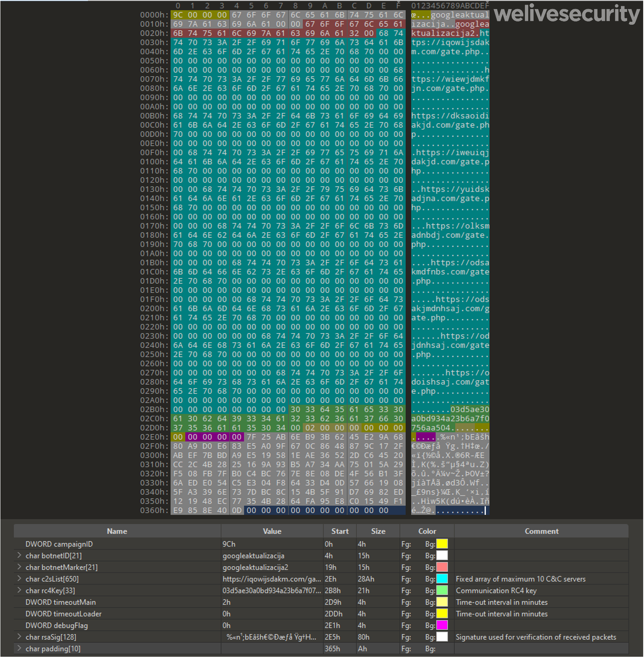This screenshot has height=658, width=644.
Task: Open yellow background swatch for campaignID
Action: tap(442, 544)
